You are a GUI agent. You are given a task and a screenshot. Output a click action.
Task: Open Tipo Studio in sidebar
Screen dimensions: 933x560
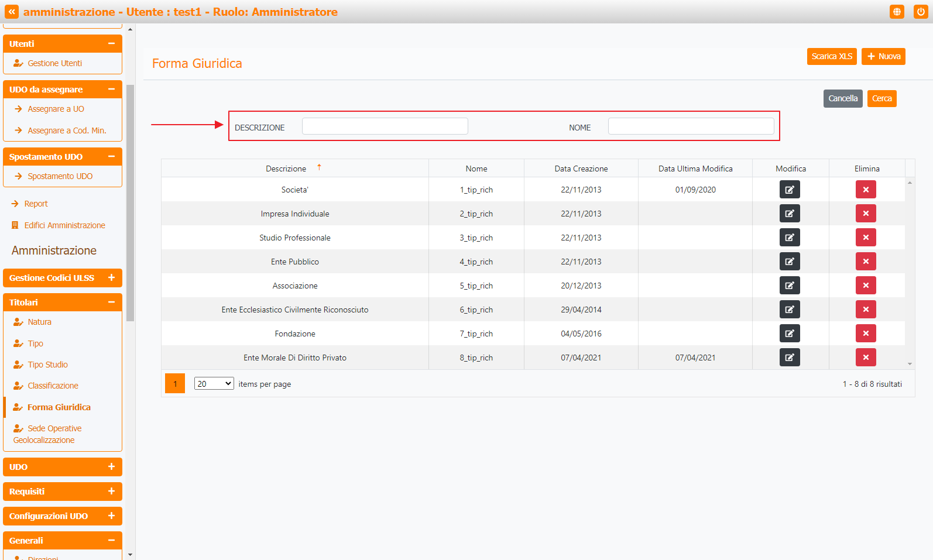coord(47,365)
